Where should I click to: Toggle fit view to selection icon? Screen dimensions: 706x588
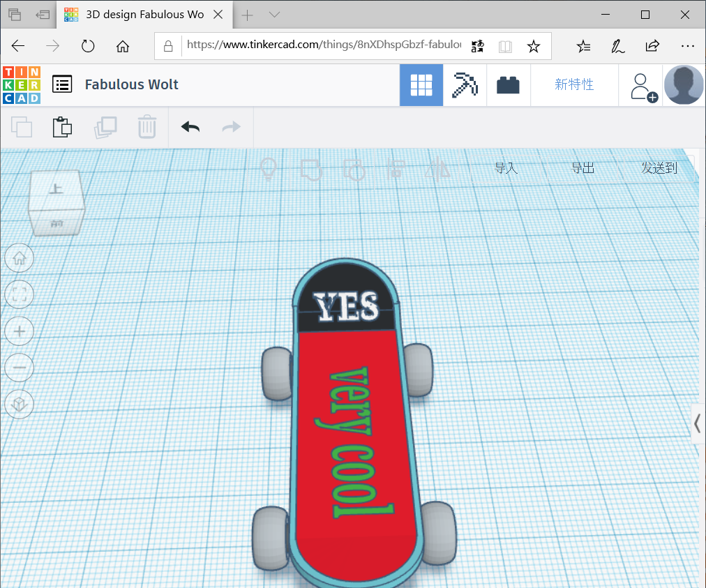(x=19, y=294)
